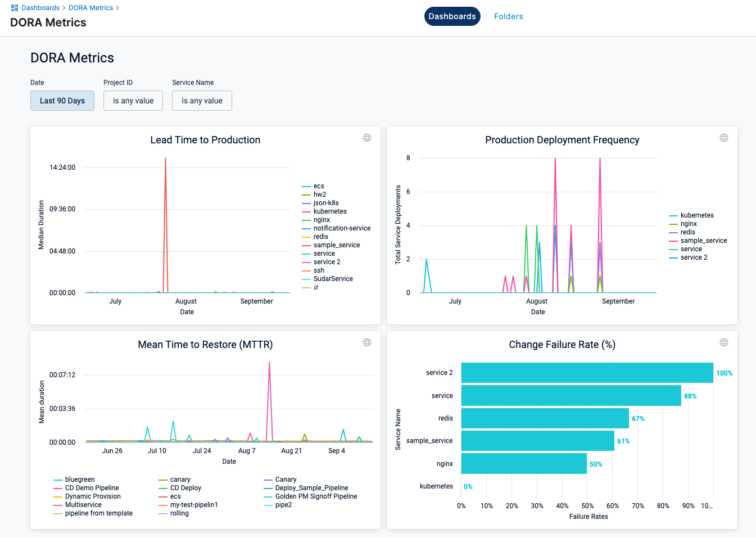Click the nginx 50% failure rate bar

(524, 464)
